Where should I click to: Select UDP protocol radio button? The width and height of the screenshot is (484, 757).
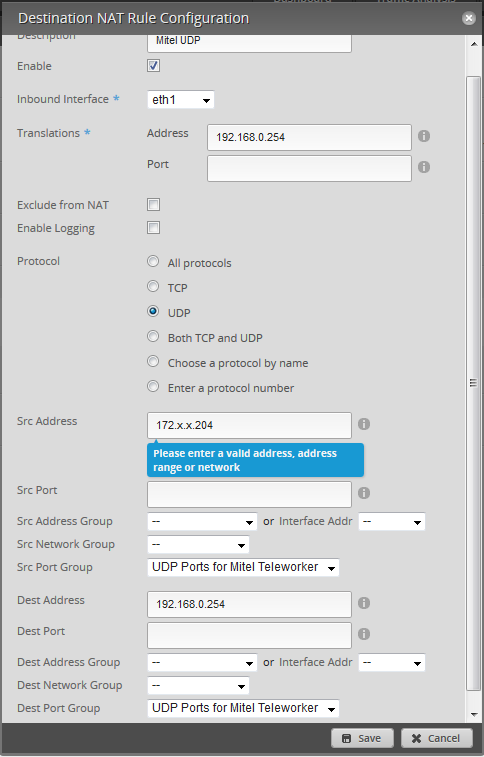point(153,311)
